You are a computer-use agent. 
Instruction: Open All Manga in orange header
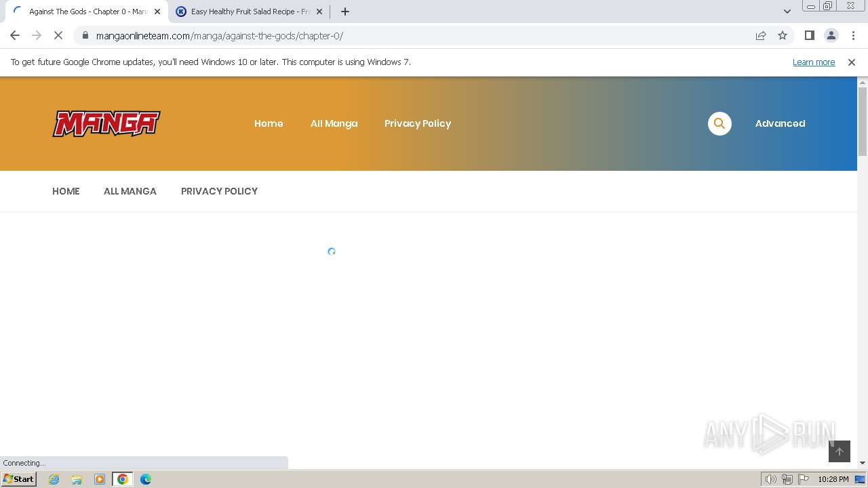click(x=334, y=123)
